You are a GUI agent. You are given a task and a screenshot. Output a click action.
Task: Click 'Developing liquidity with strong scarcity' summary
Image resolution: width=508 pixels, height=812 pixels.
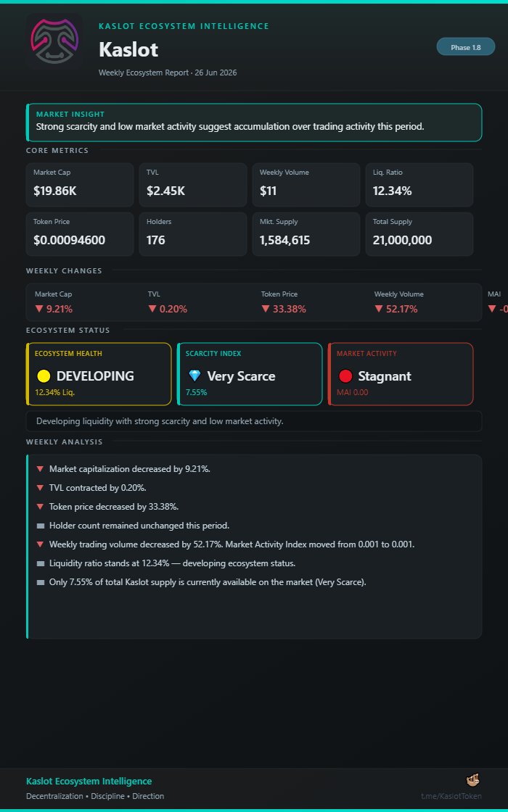coord(160,421)
